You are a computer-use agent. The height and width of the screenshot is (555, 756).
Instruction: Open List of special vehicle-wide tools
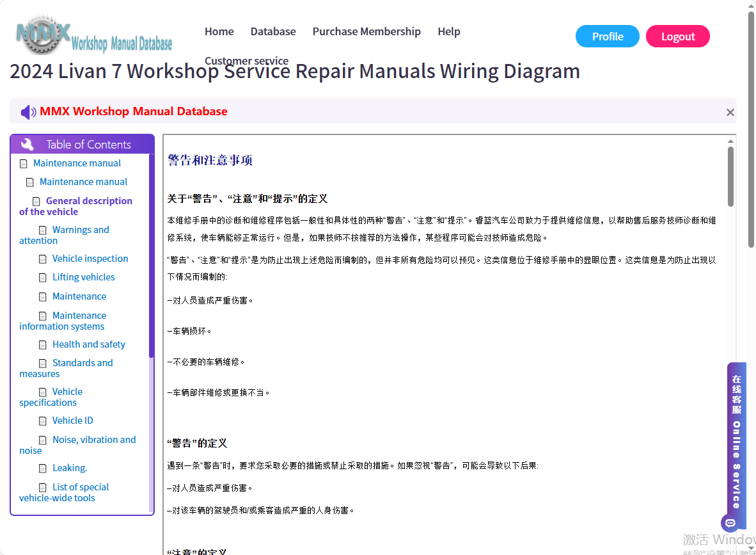point(64,493)
